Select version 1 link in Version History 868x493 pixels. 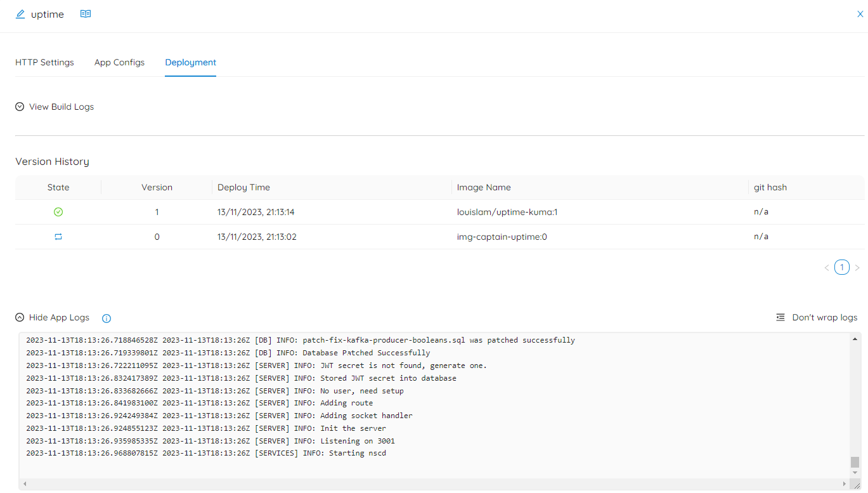click(x=157, y=211)
